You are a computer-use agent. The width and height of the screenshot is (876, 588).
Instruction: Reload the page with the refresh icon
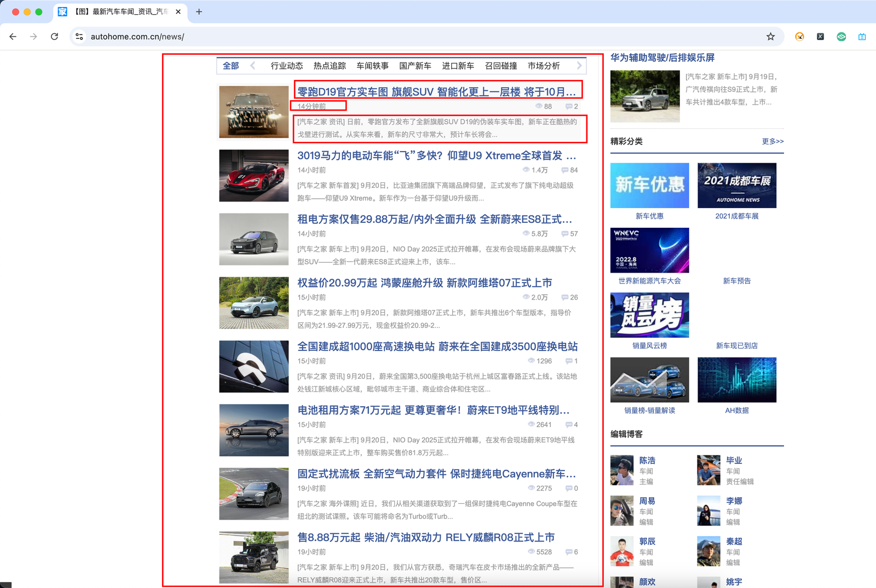pos(54,37)
